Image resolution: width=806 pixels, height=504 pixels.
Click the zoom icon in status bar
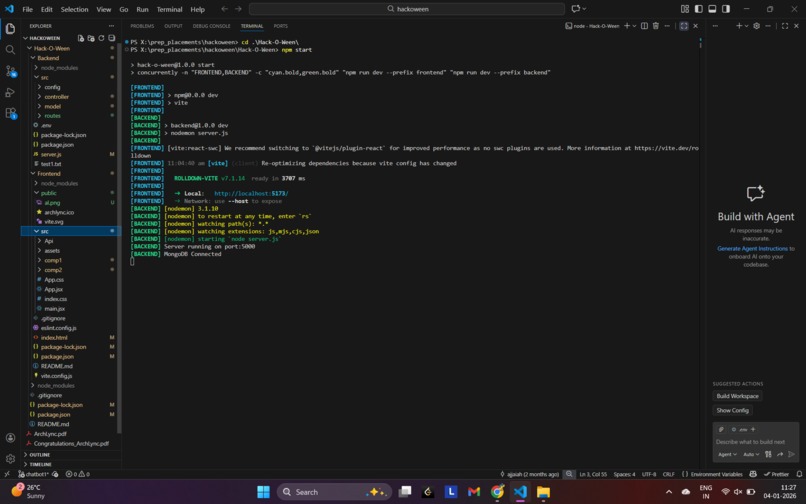tap(569, 474)
